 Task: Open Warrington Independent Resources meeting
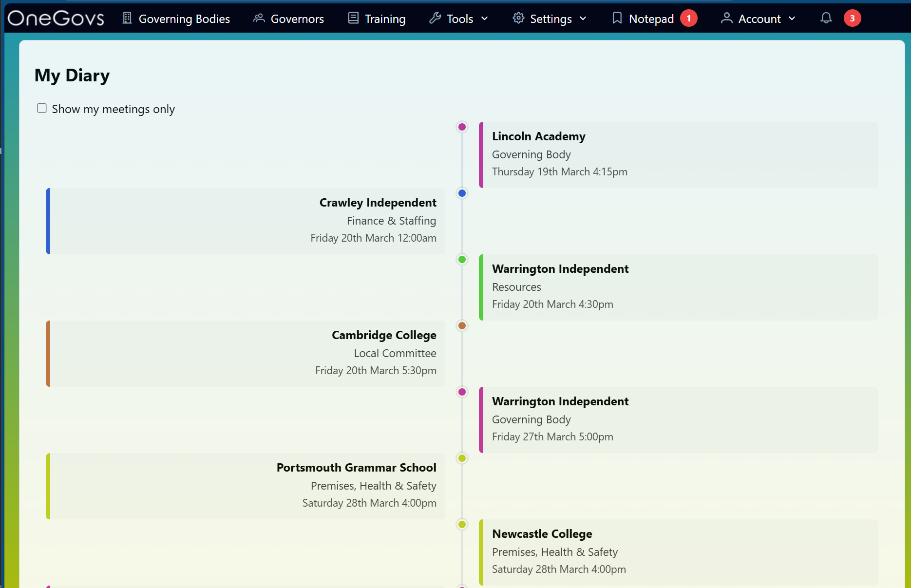tap(679, 287)
